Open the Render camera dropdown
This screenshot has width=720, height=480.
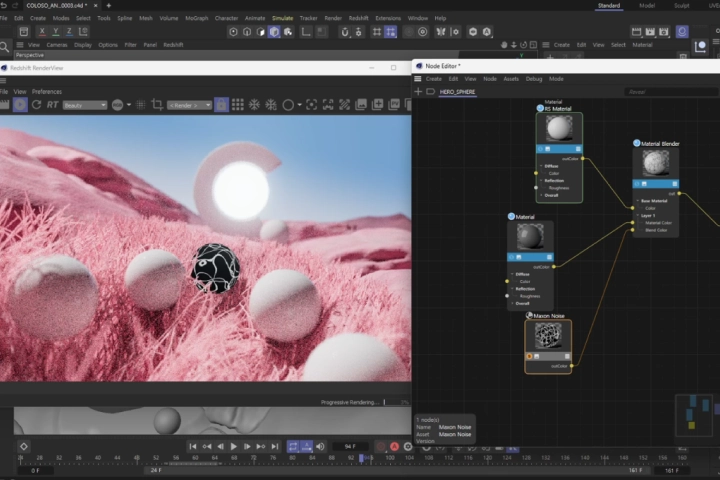(189, 105)
